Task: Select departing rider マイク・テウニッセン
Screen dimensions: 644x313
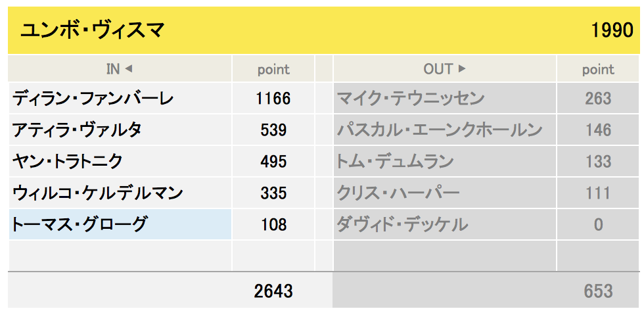Action: (x=411, y=98)
